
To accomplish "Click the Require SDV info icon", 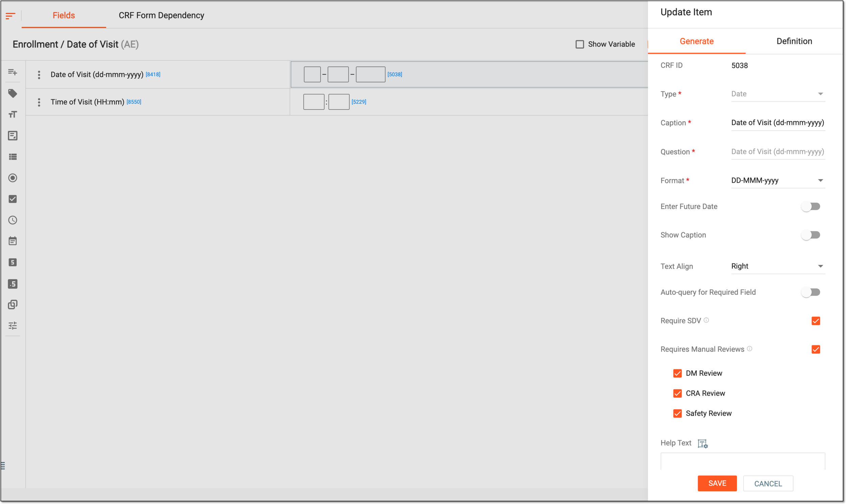I will click(x=706, y=320).
